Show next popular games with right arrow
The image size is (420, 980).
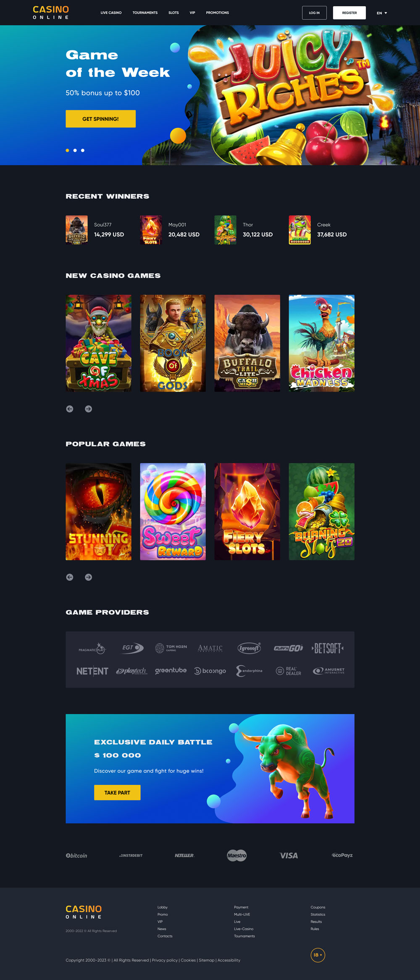click(88, 577)
